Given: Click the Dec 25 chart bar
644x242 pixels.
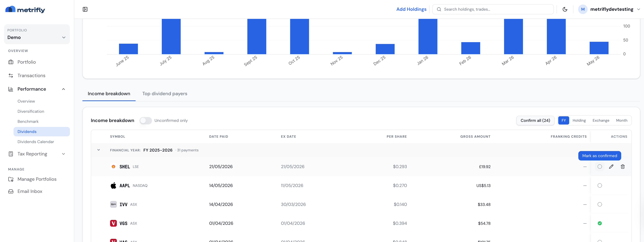Looking at the screenshot, I should (x=385, y=49).
